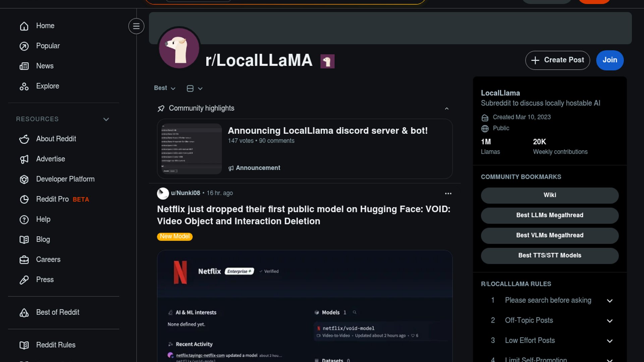Click the Home icon in sidebar

[24, 26]
